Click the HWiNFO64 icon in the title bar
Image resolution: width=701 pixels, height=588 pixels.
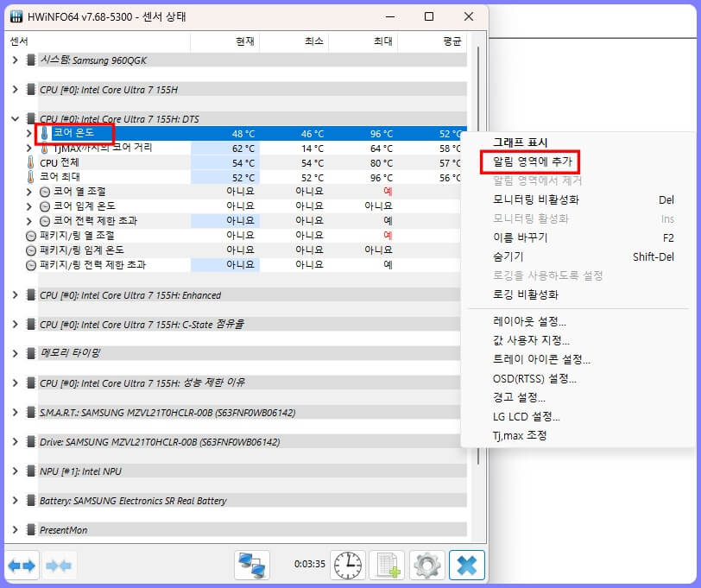[16, 16]
